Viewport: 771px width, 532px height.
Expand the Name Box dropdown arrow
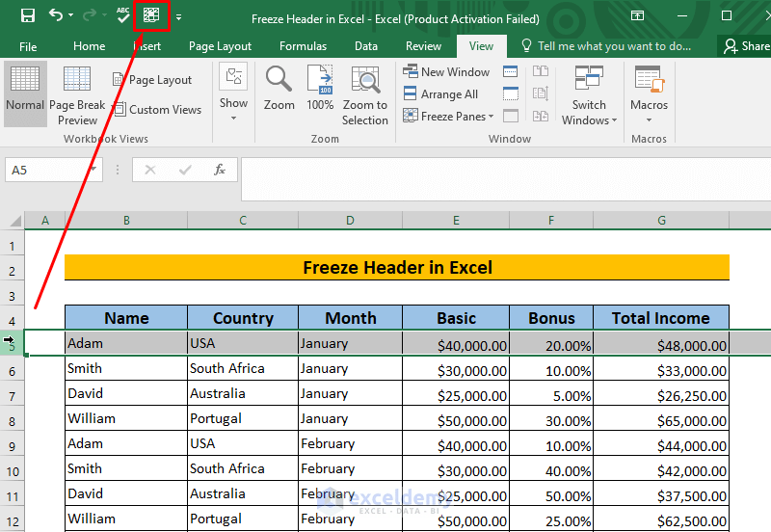(x=93, y=170)
